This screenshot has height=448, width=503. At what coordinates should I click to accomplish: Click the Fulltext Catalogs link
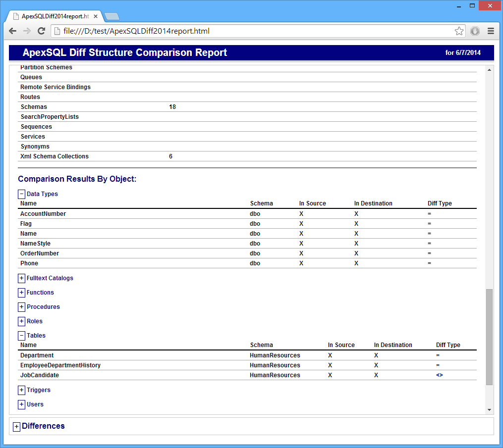click(50, 278)
